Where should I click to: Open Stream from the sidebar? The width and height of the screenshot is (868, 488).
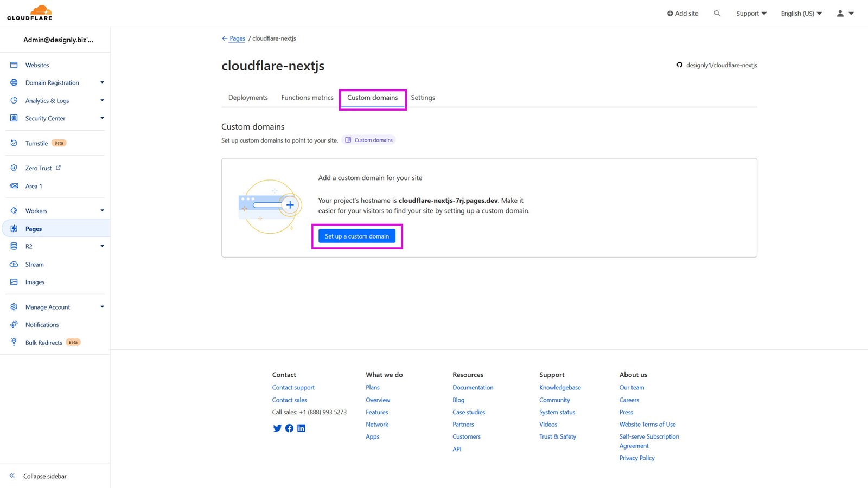[x=34, y=264]
